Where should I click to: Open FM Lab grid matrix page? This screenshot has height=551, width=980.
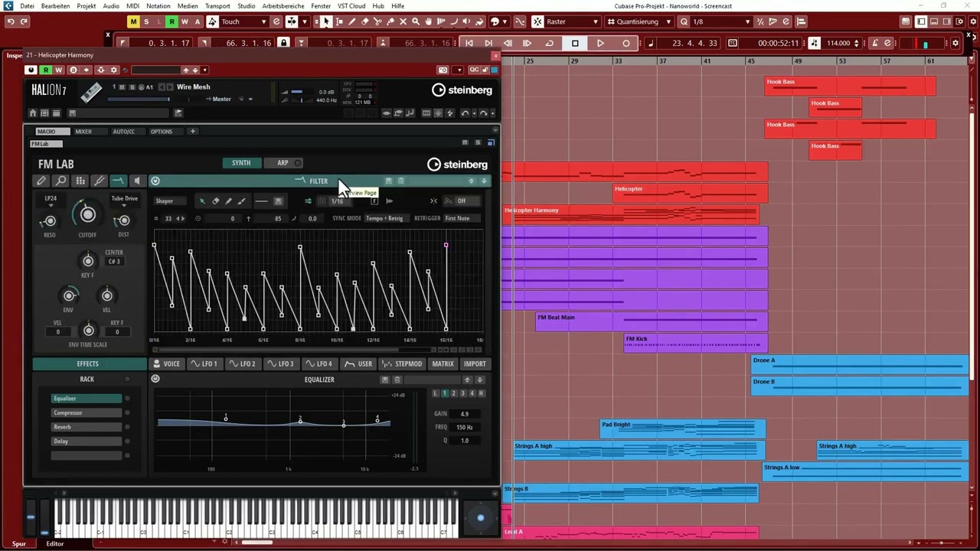[80, 181]
